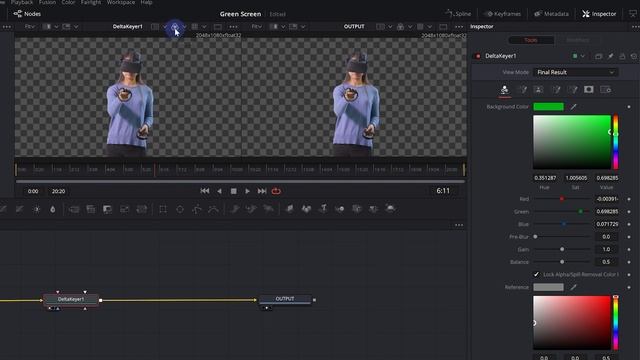
Task: Open the Fusion menu
Action: point(47,2)
